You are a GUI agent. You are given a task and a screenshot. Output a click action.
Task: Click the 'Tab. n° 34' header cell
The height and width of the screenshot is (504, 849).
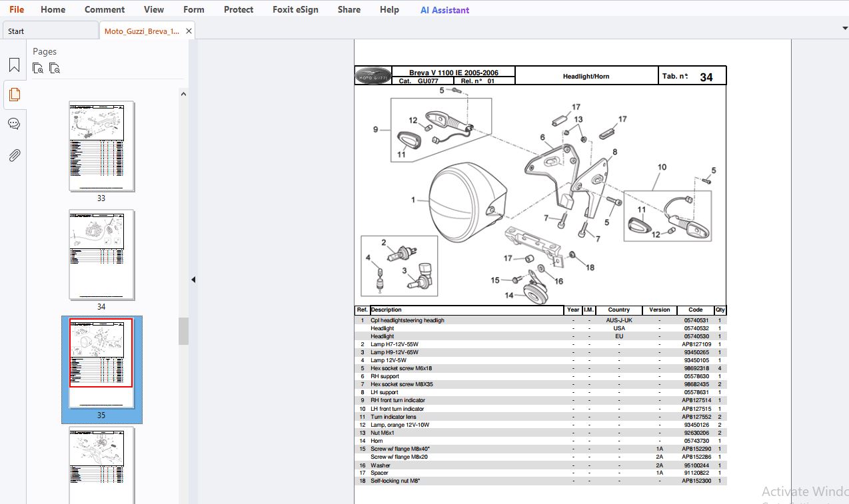pos(692,76)
